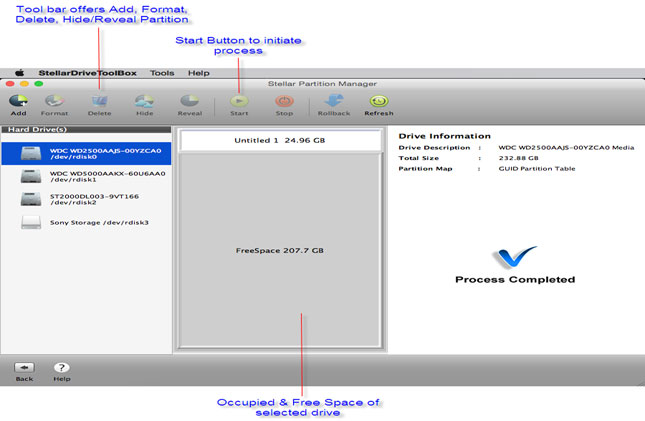Select the Untitled 1 24.96 GB partition
The image size is (645, 421).
point(280,140)
